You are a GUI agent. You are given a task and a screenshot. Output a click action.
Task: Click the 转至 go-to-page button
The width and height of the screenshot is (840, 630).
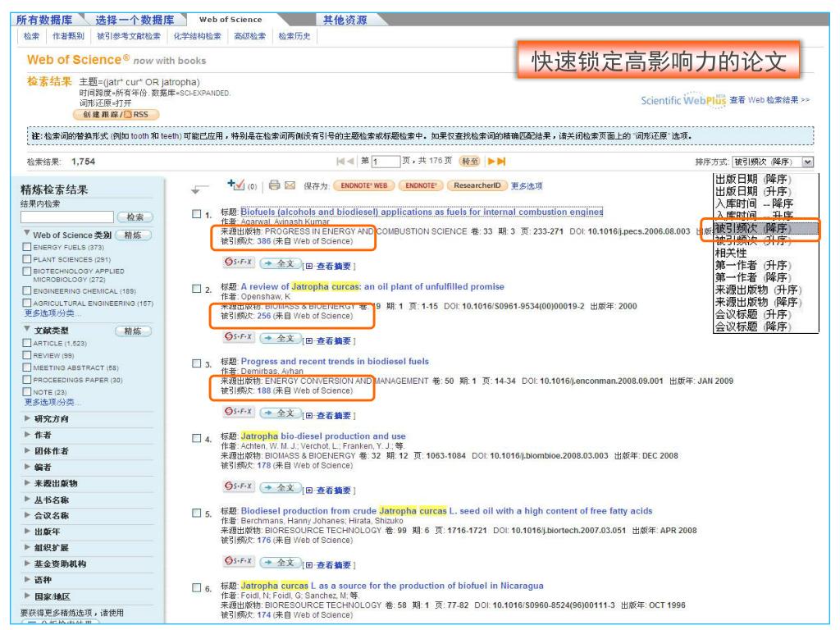(470, 162)
